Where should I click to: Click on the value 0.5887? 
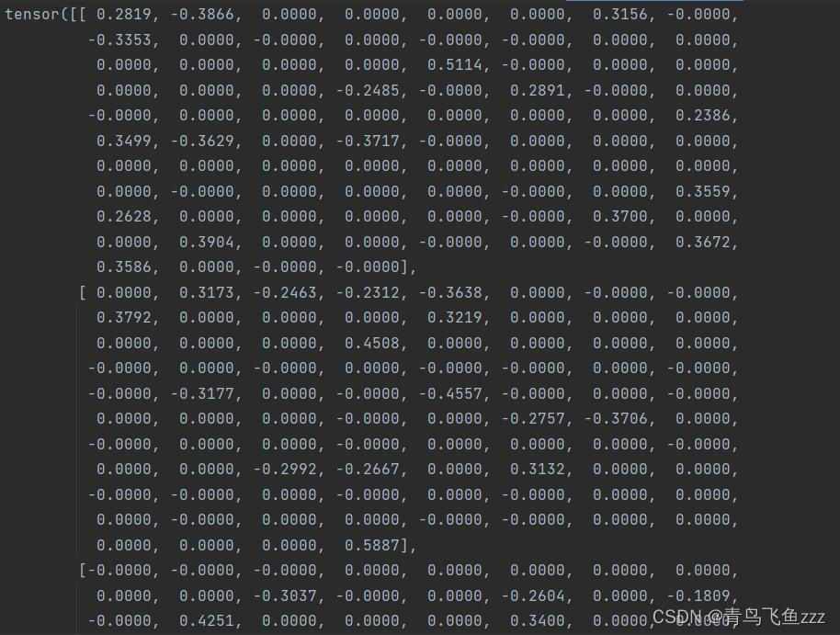click(372, 546)
